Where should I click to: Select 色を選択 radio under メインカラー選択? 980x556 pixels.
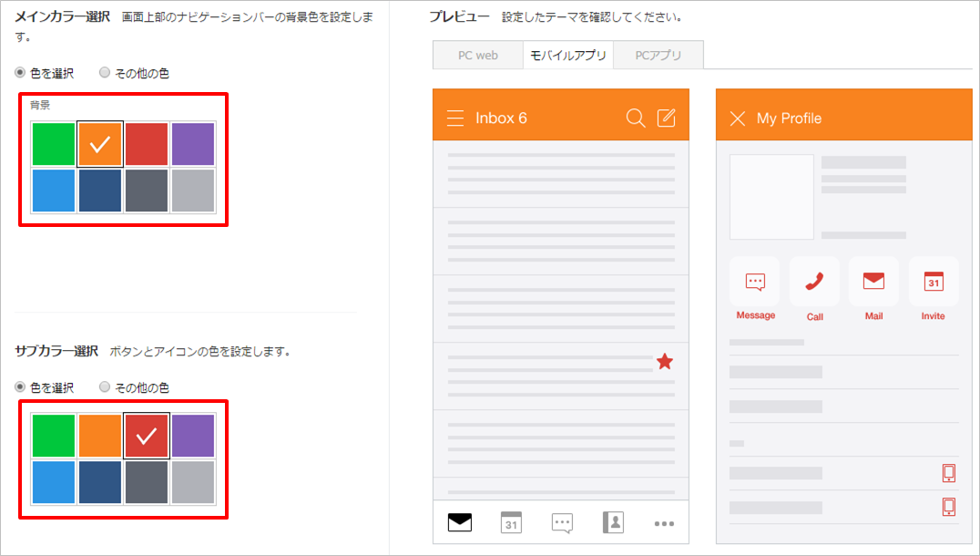[x=21, y=73]
